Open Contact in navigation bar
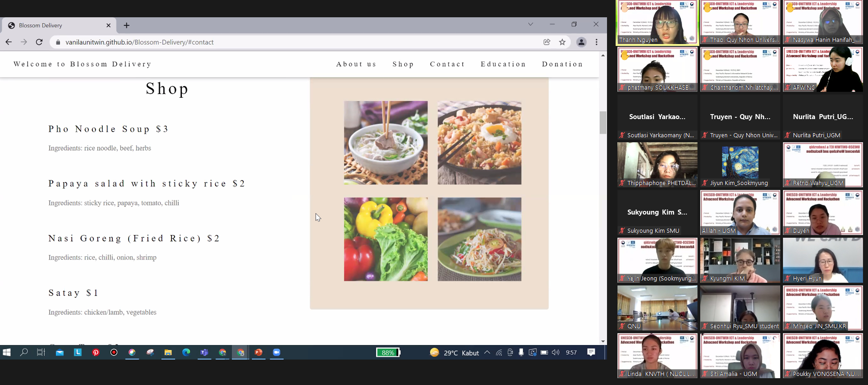The image size is (868, 385). 448,64
